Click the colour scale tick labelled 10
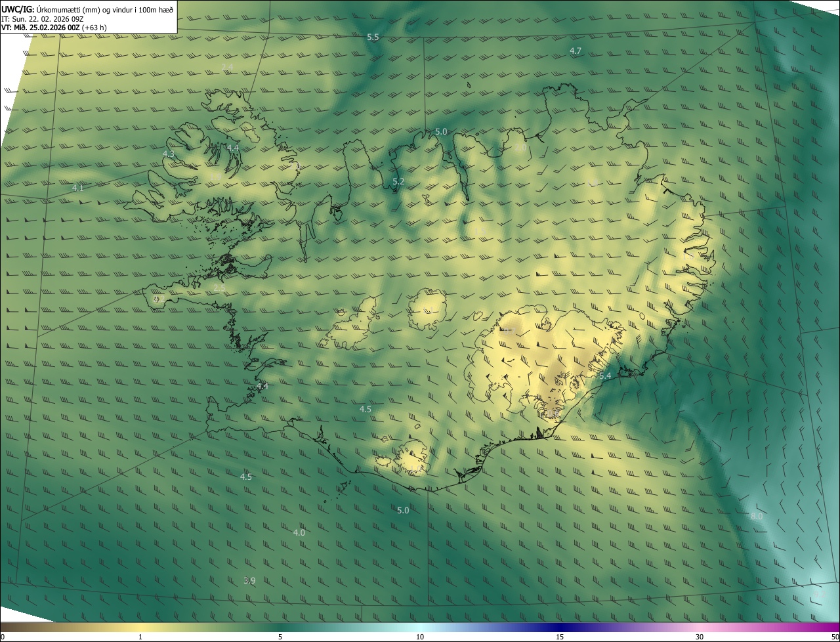 [x=420, y=637]
